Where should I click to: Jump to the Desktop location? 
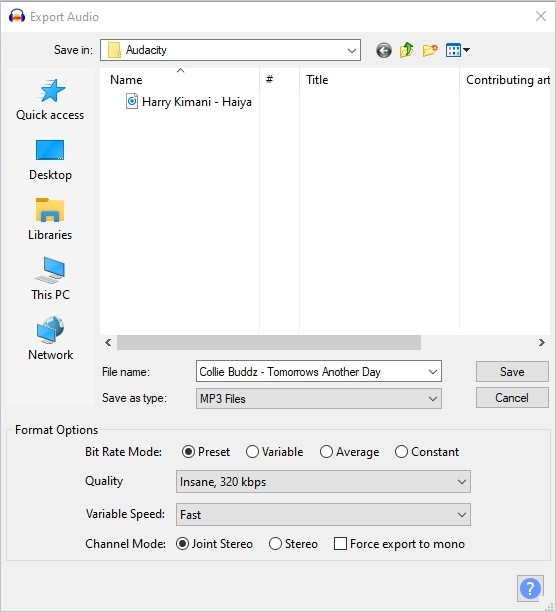click(50, 160)
